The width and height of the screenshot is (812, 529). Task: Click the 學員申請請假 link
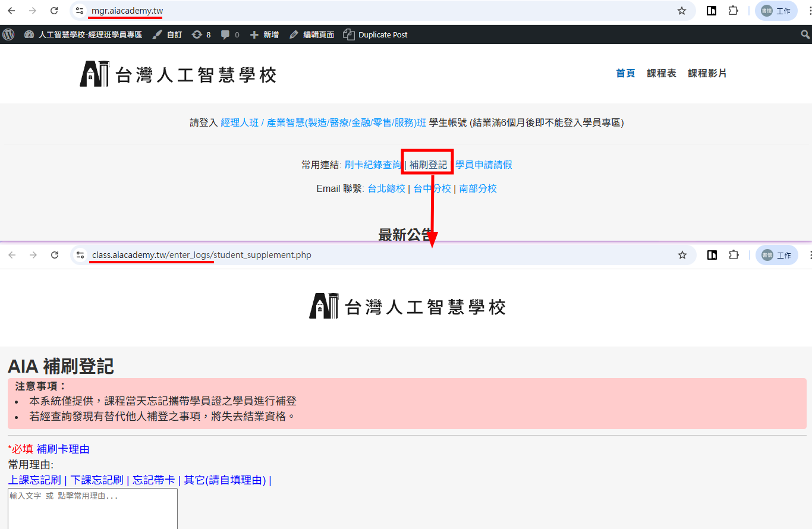point(483,165)
